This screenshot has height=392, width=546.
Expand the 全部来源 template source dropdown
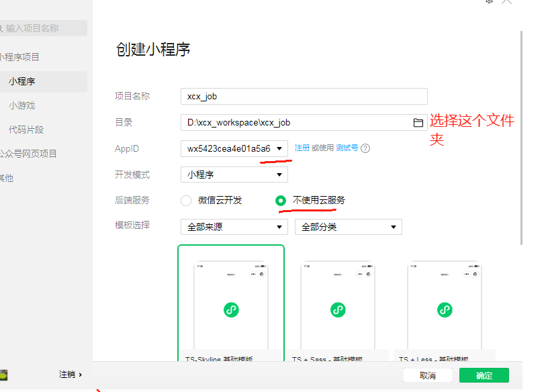click(234, 227)
